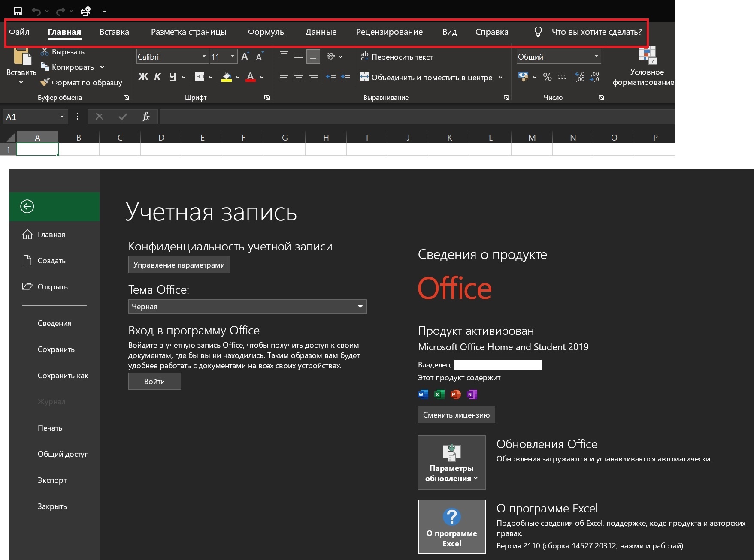Switch to the Формулы tab
Viewport: 754px width, 560px height.
point(266,32)
